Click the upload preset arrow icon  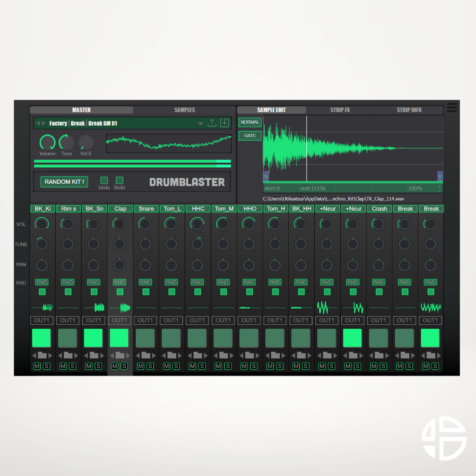212,123
